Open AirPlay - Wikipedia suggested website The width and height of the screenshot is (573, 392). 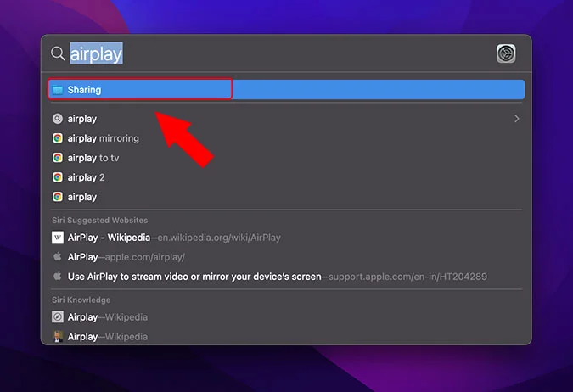(109, 238)
